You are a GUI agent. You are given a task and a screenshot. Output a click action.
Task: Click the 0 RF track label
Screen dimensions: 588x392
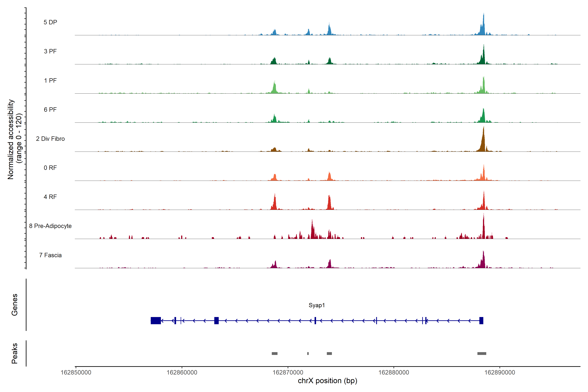50,168
